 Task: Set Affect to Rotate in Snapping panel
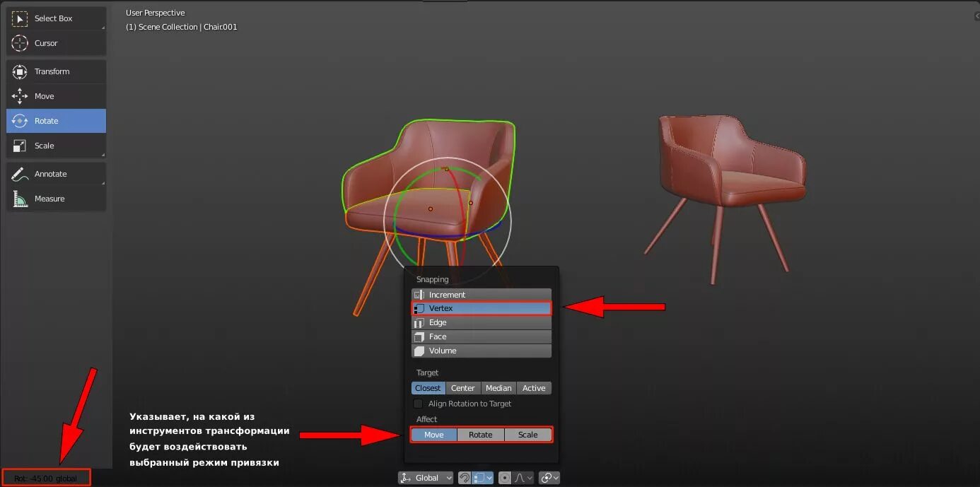pyautogui.click(x=481, y=434)
